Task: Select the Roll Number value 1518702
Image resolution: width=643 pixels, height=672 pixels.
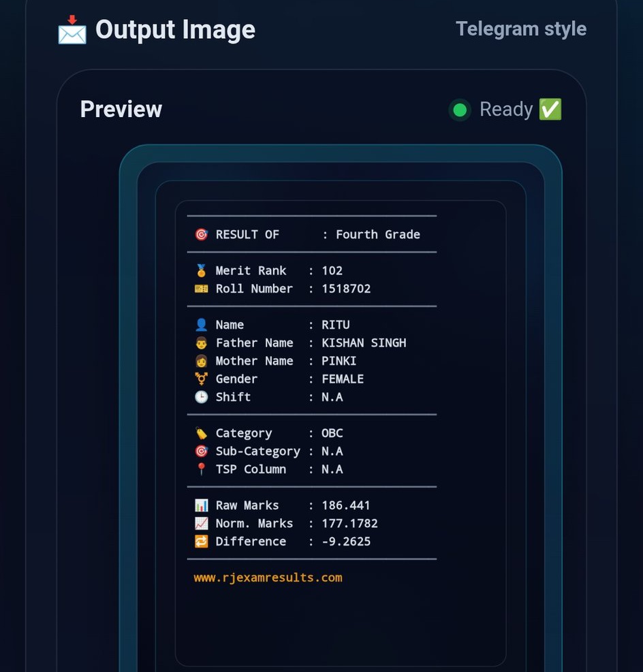Action: [347, 289]
